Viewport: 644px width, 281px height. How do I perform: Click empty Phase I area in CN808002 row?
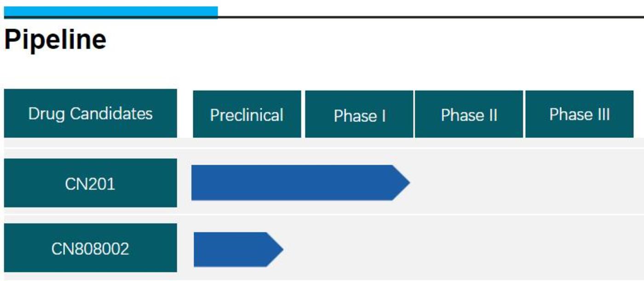click(359, 249)
